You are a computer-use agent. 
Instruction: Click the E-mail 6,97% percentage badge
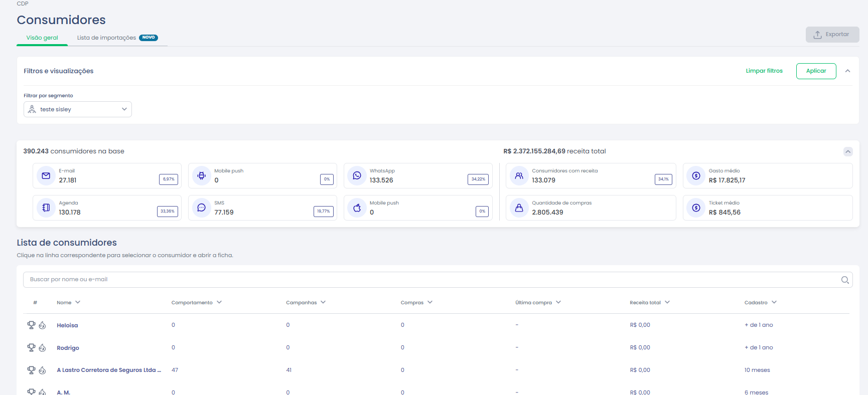(x=169, y=179)
